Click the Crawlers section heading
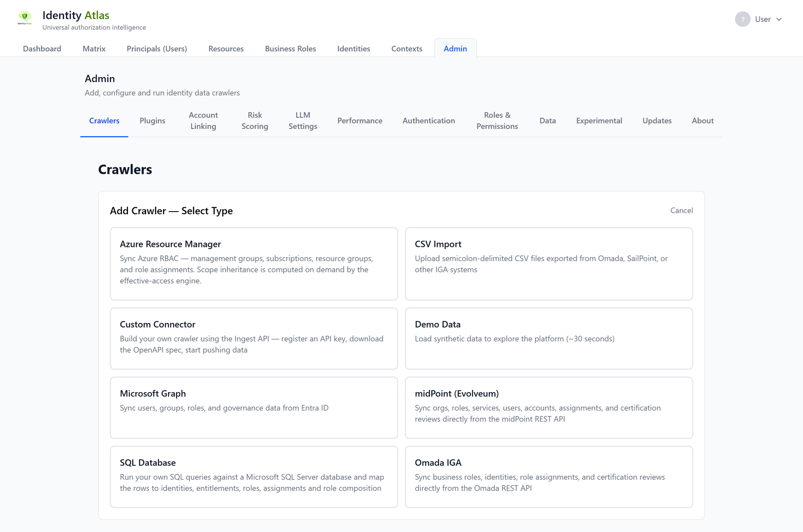803x532 pixels. pos(125,169)
